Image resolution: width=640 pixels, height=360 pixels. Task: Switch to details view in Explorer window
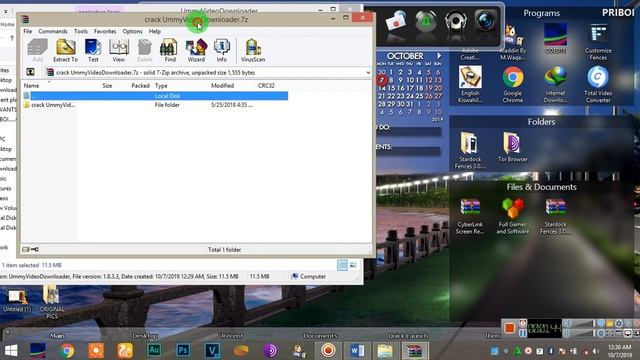(x=342, y=265)
